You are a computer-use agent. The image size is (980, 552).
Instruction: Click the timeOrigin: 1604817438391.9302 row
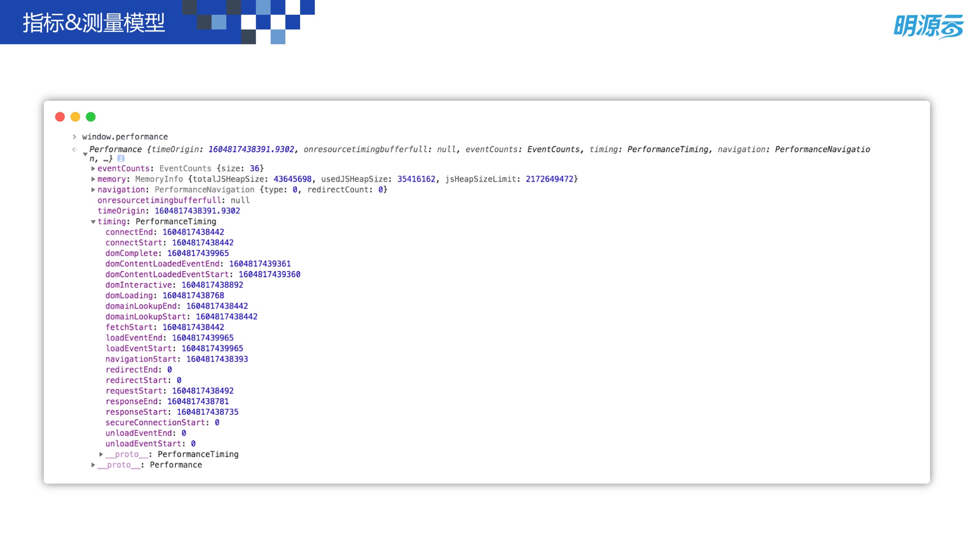(x=169, y=211)
